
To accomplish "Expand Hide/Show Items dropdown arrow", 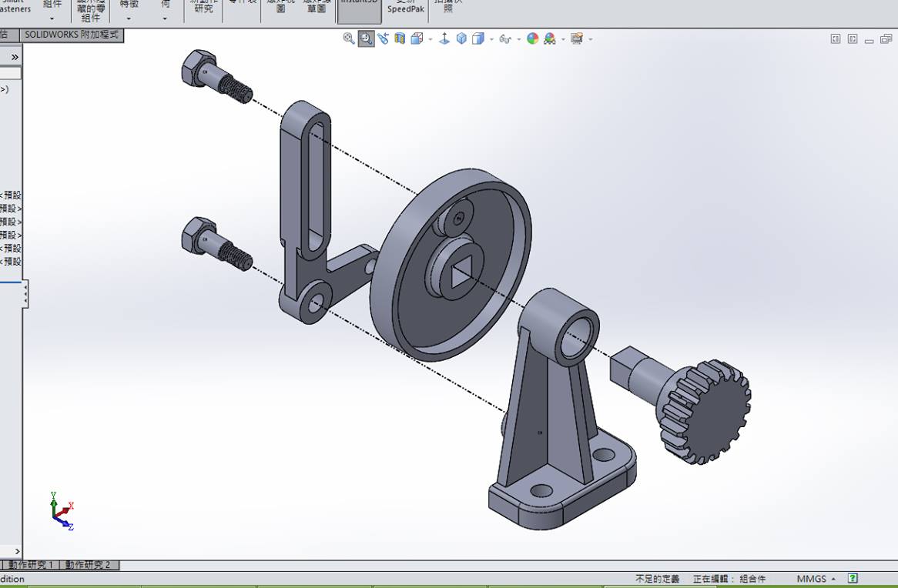I will pos(519,39).
